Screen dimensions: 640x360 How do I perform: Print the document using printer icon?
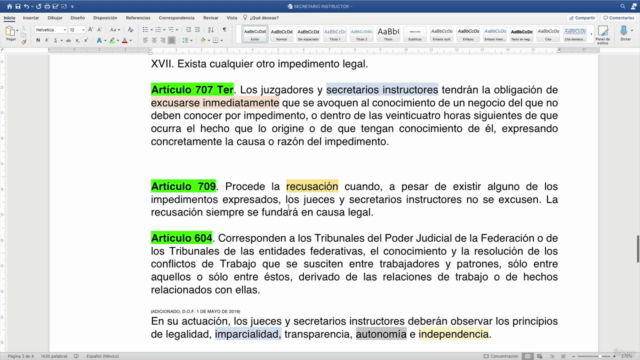(x=47, y=7)
